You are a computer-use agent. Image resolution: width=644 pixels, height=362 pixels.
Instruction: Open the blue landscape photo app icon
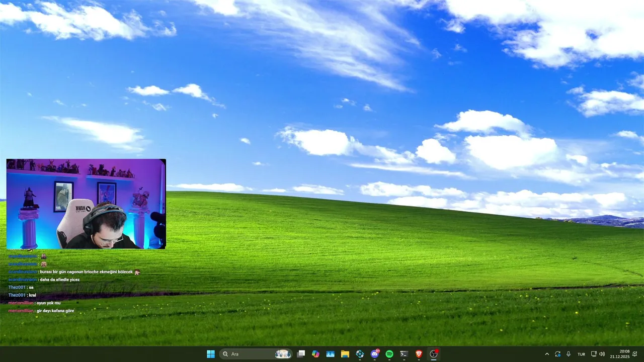coord(330,354)
